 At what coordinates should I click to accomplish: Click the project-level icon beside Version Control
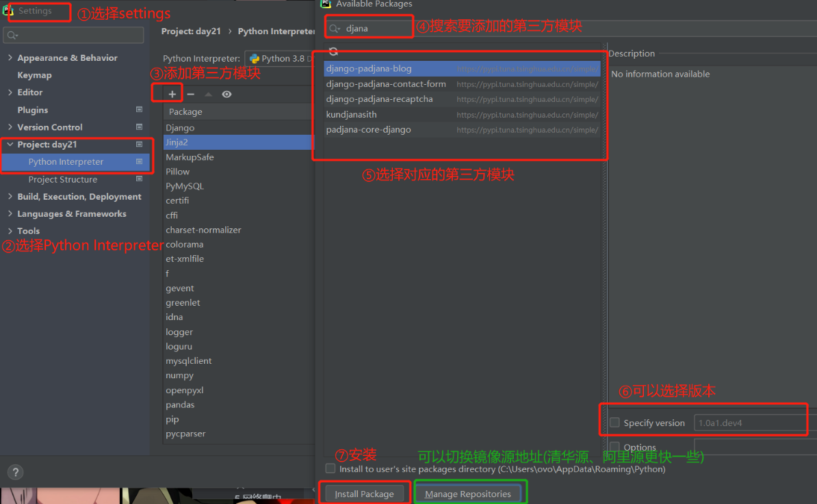coord(139,127)
